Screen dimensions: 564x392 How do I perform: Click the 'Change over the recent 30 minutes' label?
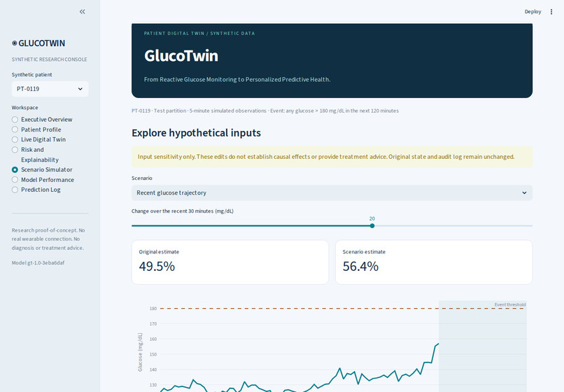183,211
